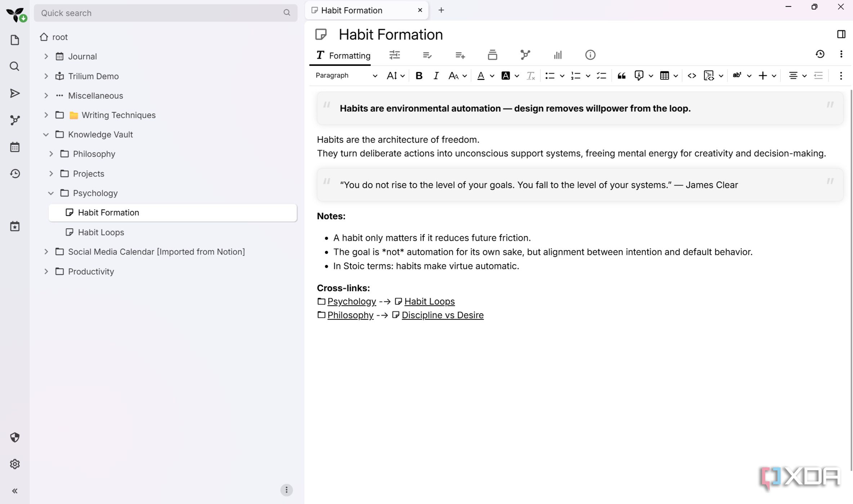This screenshot has width=853, height=504.
Task: Open search notes from the launcher bar
Action: click(x=15, y=66)
